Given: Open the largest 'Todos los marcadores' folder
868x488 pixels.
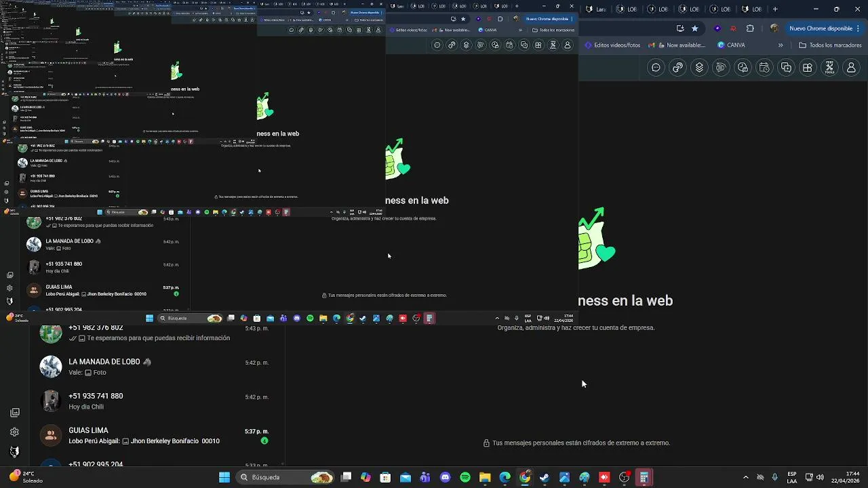Looking at the screenshot, I should (830, 45).
